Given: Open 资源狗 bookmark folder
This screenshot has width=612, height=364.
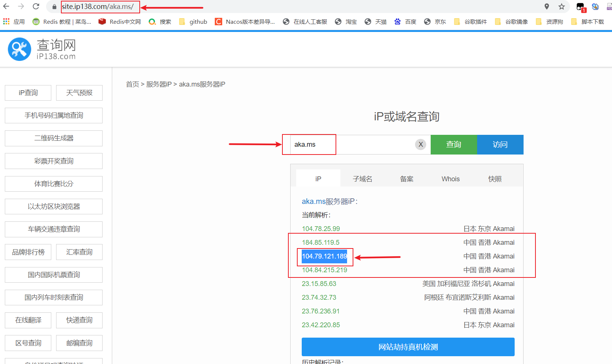Looking at the screenshot, I should click(x=549, y=22).
